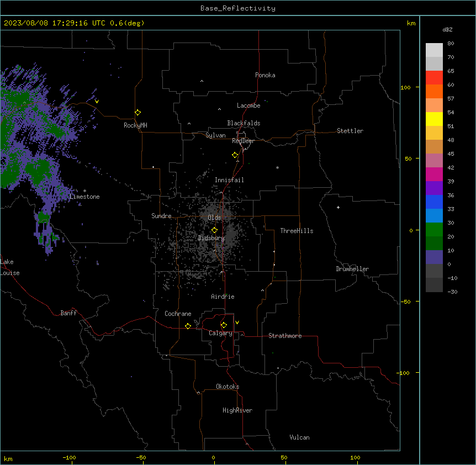476x465 pixels.
Task: Click the -100 tick on bottom axis
Action: pos(70,457)
